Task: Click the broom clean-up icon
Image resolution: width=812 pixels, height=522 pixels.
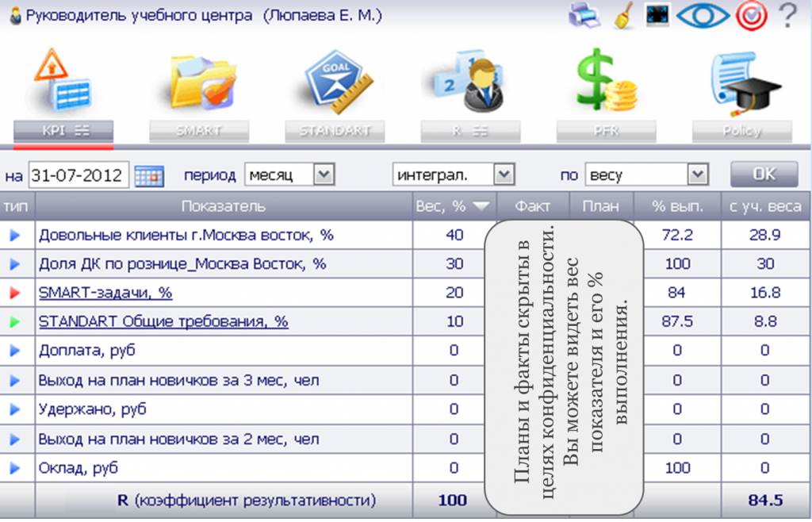Action: tap(623, 16)
